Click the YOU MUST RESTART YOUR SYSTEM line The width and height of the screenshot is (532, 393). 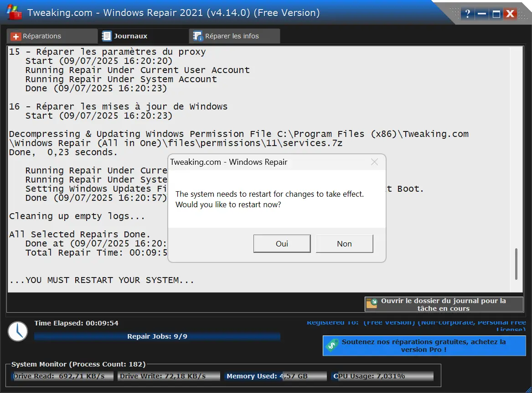coord(102,280)
